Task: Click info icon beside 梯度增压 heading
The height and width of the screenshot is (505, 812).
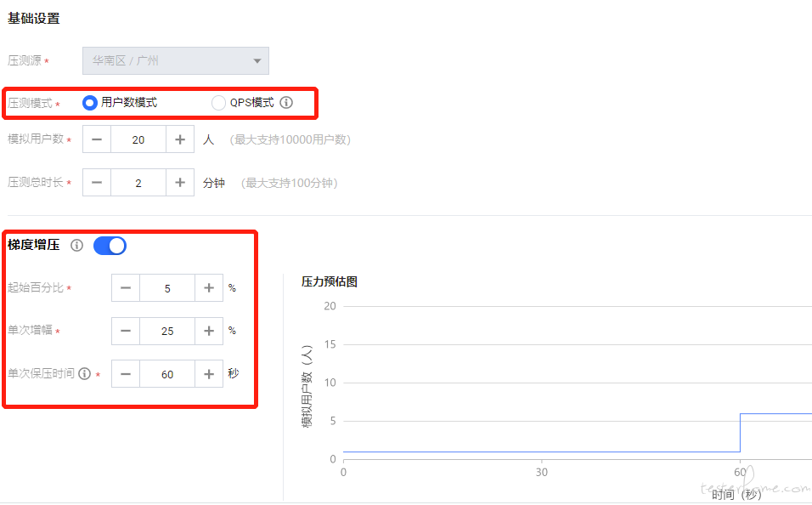Action: (76, 245)
